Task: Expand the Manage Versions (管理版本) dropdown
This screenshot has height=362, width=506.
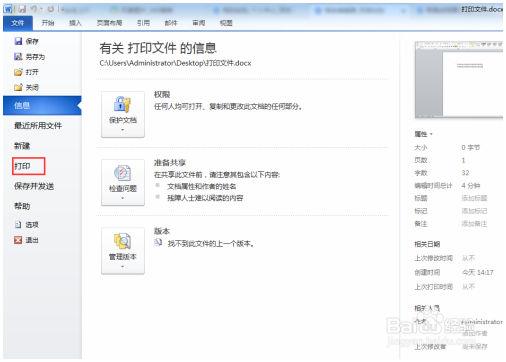Action: 123,251
